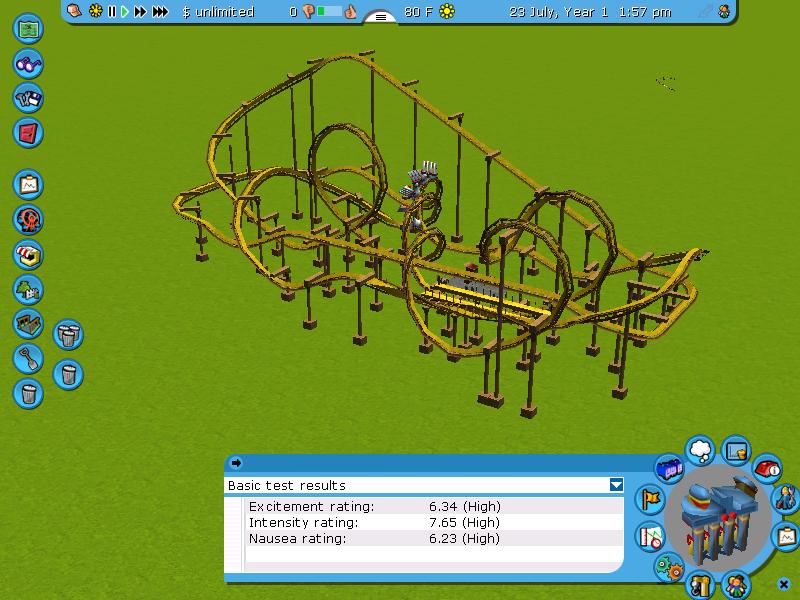Open the tools and save disk menu

click(x=28, y=98)
